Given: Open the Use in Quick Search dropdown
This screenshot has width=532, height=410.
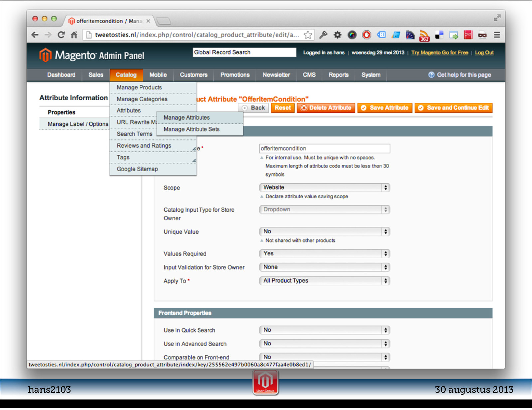Looking at the screenshot, I should point(325,330).
